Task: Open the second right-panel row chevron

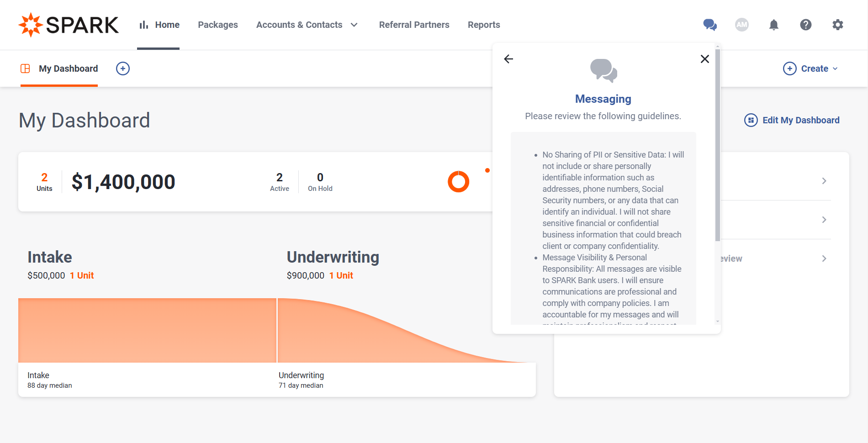Action: (824, 220)
